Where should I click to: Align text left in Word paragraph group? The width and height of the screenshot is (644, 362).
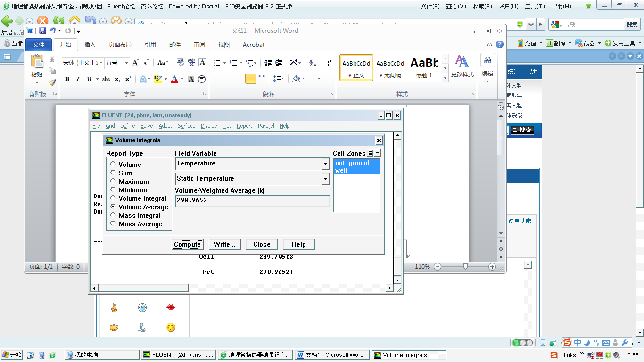[x=217, y=79]
